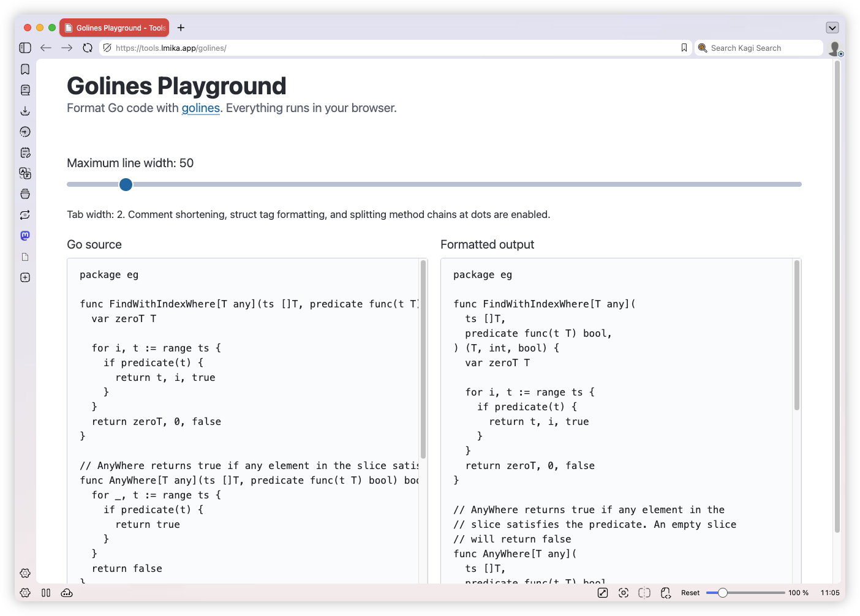This screenshot has width=860, height=616.
Task: Click the address bar URL field
Action: 395,48
